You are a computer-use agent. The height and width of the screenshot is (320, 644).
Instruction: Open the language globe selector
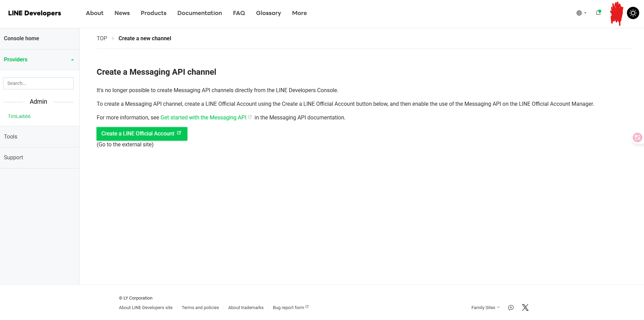coord(580,13)
